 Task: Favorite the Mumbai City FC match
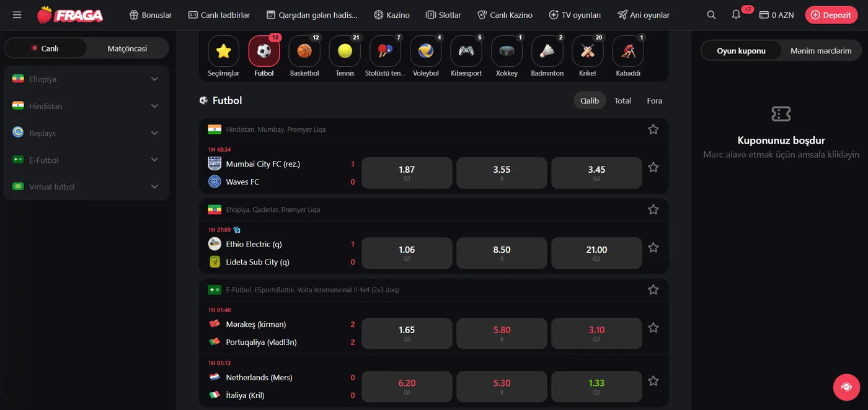[x=653, y=167]
